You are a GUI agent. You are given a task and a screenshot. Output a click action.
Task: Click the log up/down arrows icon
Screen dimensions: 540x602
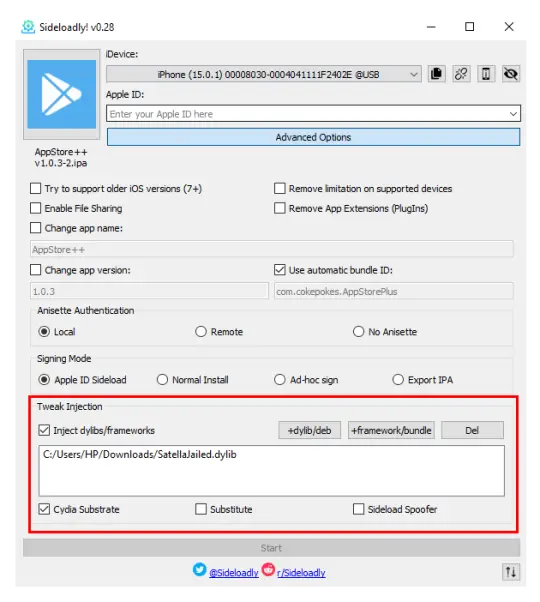click(x=511, y=572)
